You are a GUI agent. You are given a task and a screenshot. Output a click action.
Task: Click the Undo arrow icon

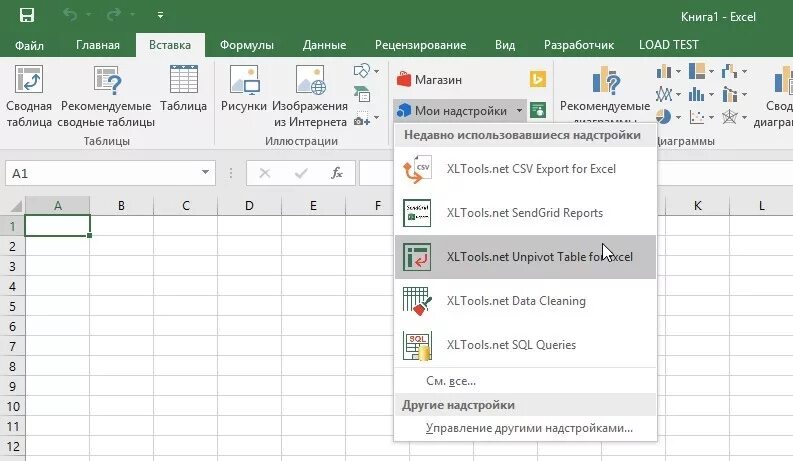point(70,15)
